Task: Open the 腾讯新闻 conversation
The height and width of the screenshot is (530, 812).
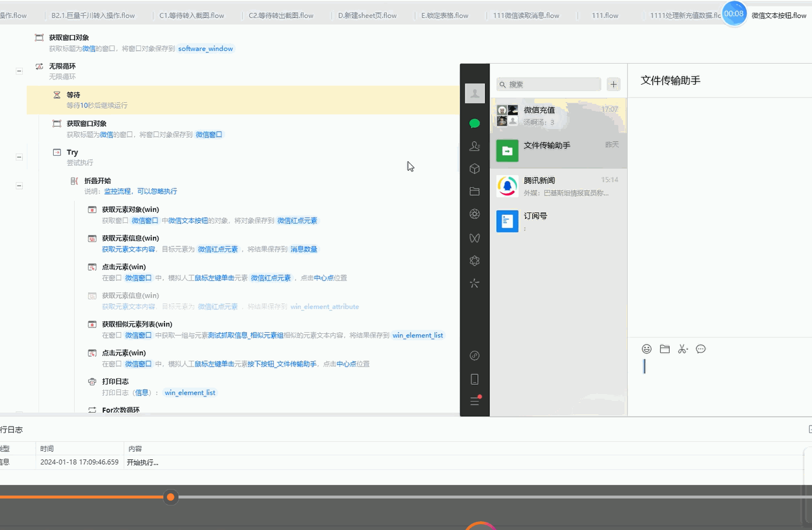Action: 558,186
